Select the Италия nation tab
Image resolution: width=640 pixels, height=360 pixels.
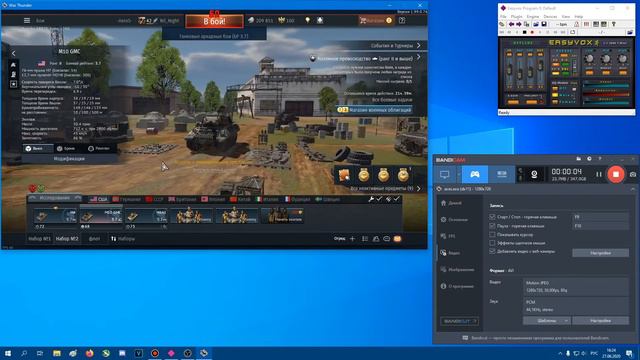tap(267, 199)
